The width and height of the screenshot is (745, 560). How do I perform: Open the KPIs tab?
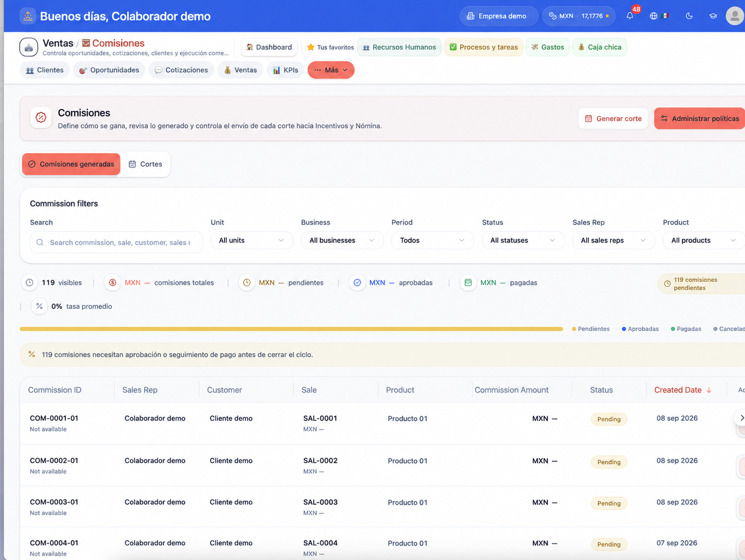click(285, 70)
